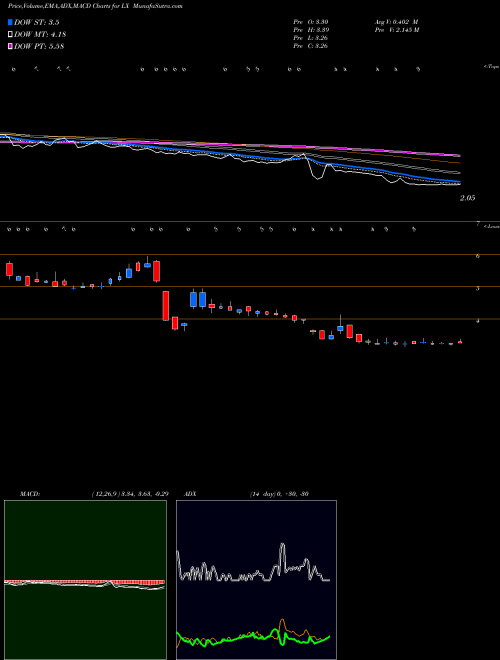Click the 'Pre O: 3.30' open value
The height and width of the screenshot is (660, 500).
311,21
